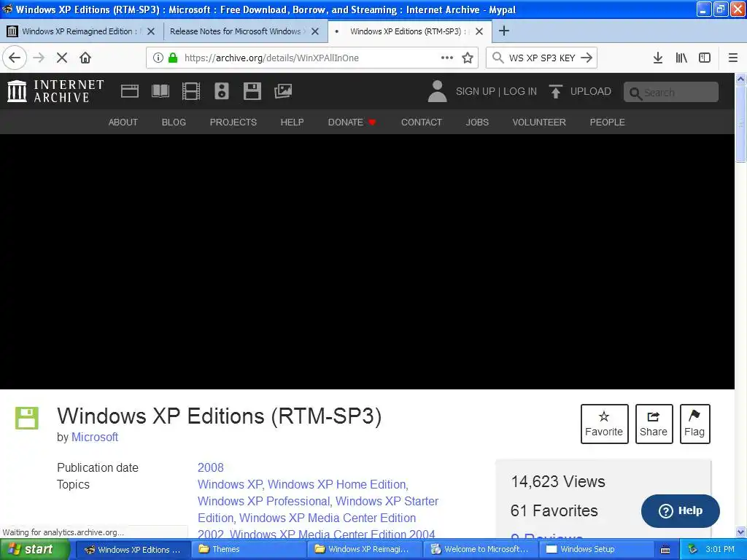The width and height of the screenshot is (747, 560).
Task: Close the Release Notes tab
Action: [315, 31]
